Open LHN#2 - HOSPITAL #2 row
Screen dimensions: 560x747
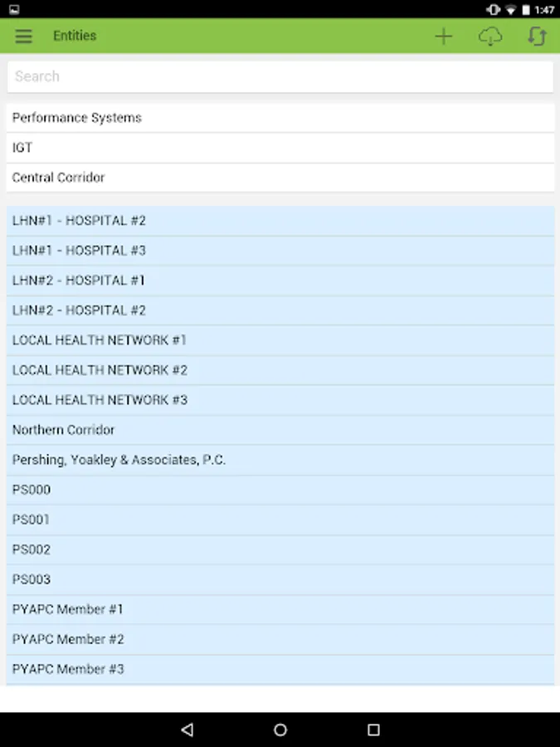point(280,310)
